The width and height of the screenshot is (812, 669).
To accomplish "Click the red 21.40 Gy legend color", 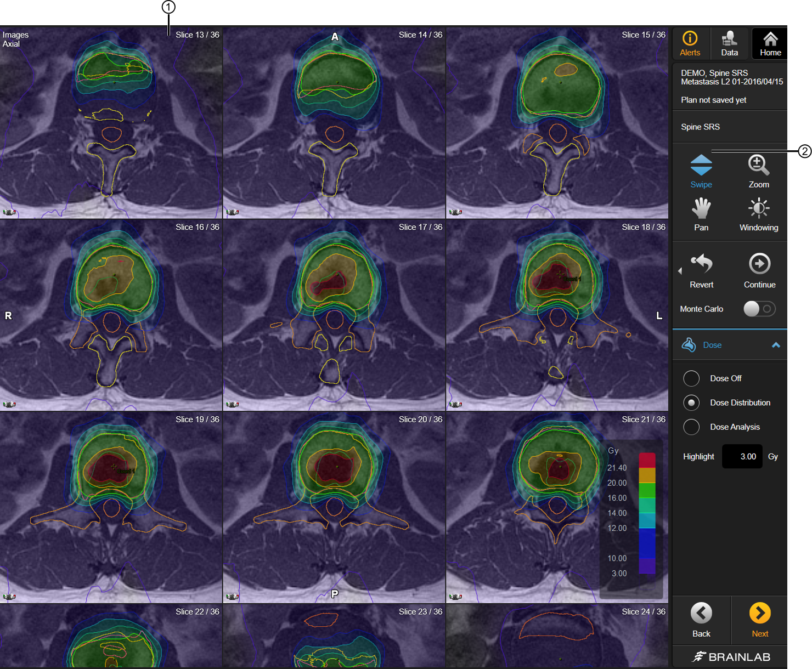I will (647, 460).
